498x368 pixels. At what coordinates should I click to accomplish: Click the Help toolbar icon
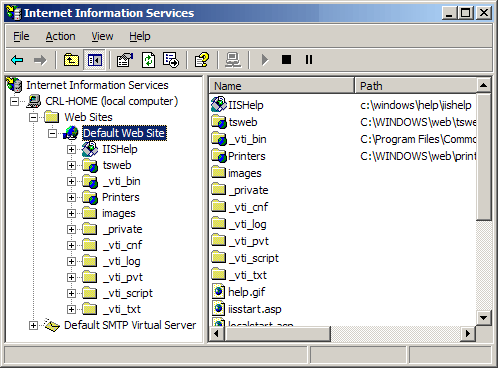(202, 60)
